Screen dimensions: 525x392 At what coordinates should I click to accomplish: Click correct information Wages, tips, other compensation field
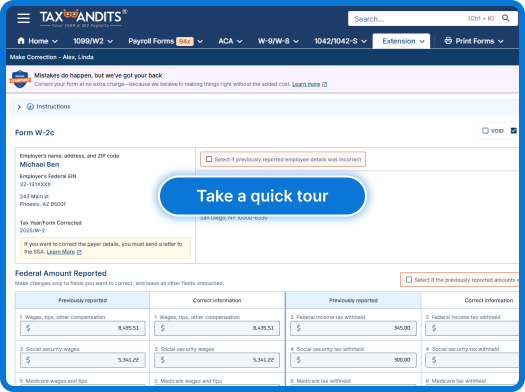tap(217, 328)
